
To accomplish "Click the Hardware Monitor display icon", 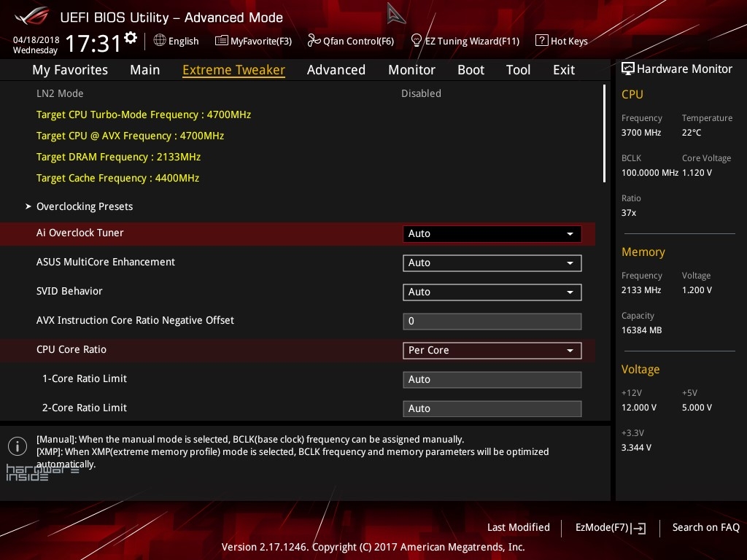I will (x=628, y=69).
